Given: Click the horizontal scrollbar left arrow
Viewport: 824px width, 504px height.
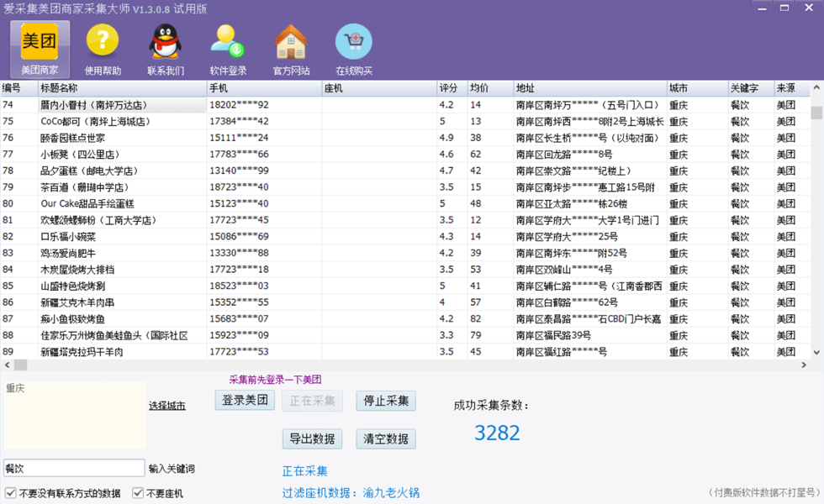Looking at the screenshot, I should point(7,365).
